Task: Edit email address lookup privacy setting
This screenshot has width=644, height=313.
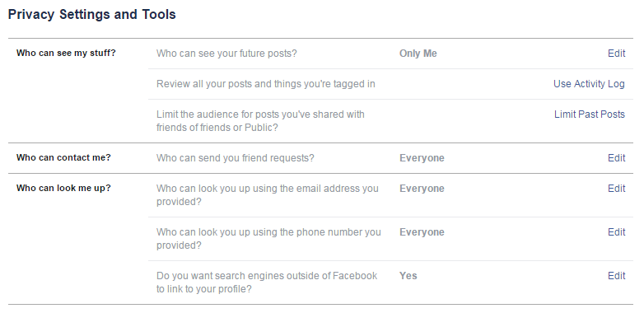Action: 617,189
